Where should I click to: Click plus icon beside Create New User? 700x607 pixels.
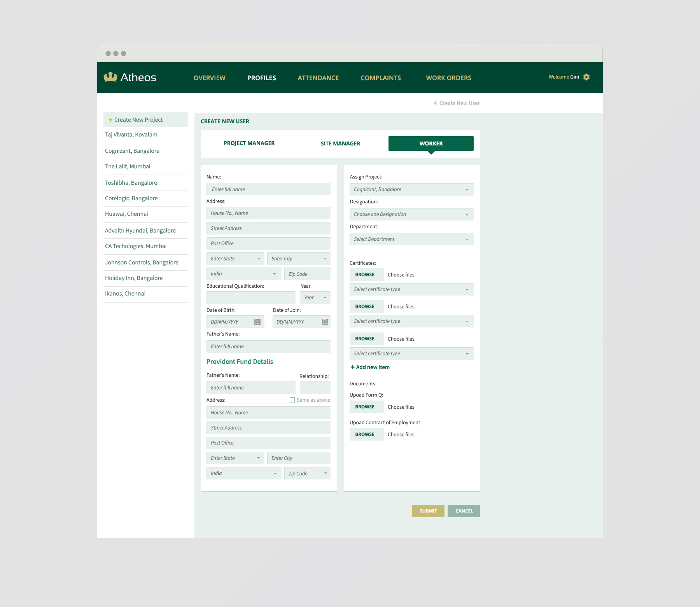point(435,103)
